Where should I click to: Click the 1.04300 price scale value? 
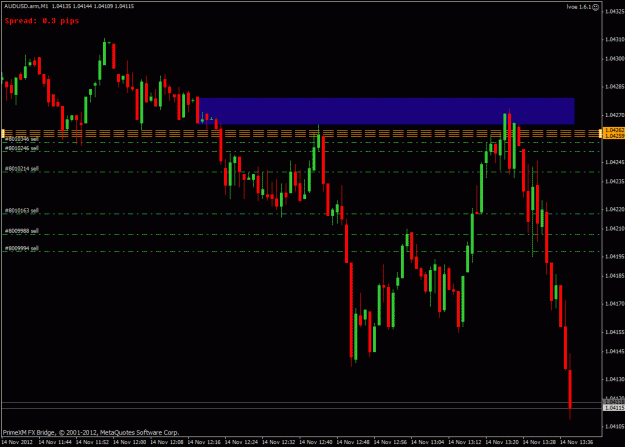pyautogui.click(x=614, y=59)
